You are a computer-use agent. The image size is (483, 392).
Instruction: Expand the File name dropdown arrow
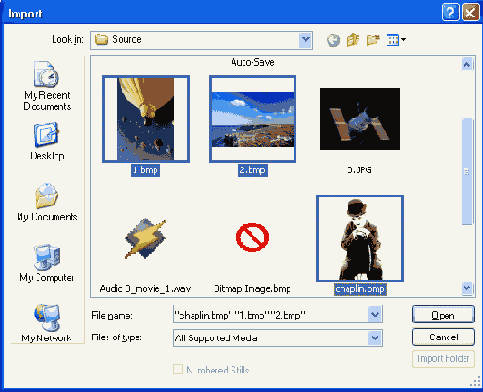coord(375,314)
